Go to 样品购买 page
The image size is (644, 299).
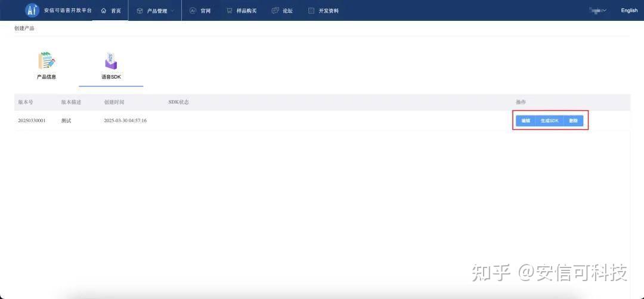click(x=246, y=11)
